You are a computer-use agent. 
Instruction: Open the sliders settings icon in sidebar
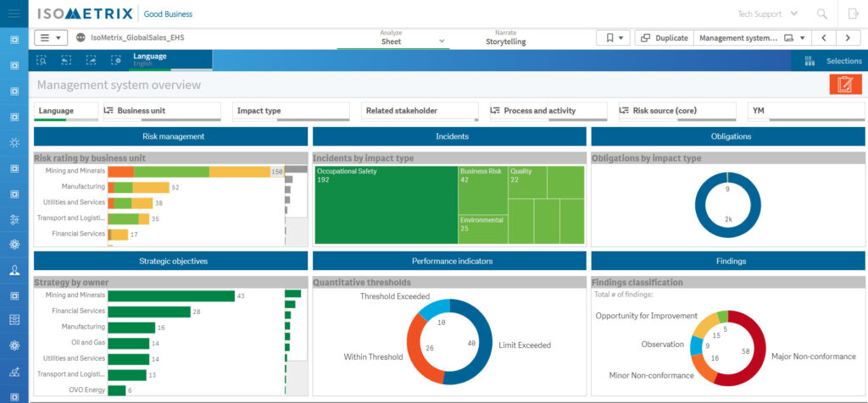14,219
